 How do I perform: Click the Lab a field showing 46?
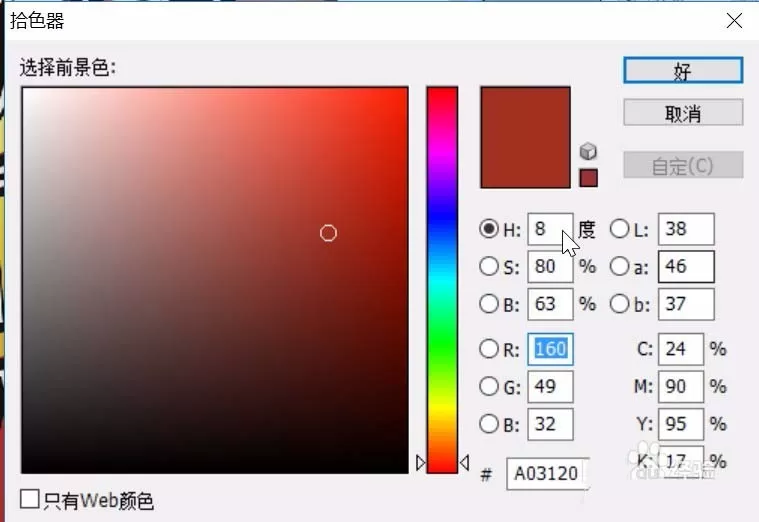686,266
